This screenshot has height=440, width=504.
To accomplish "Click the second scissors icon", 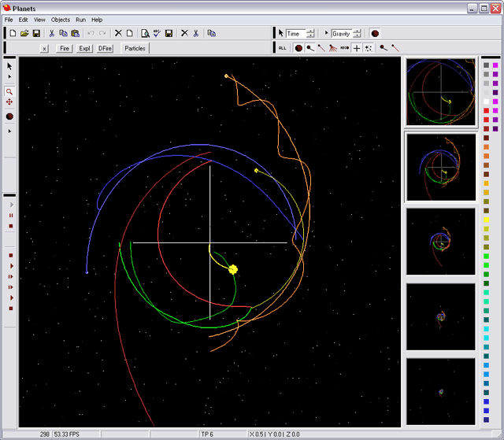I will point(196,33).
